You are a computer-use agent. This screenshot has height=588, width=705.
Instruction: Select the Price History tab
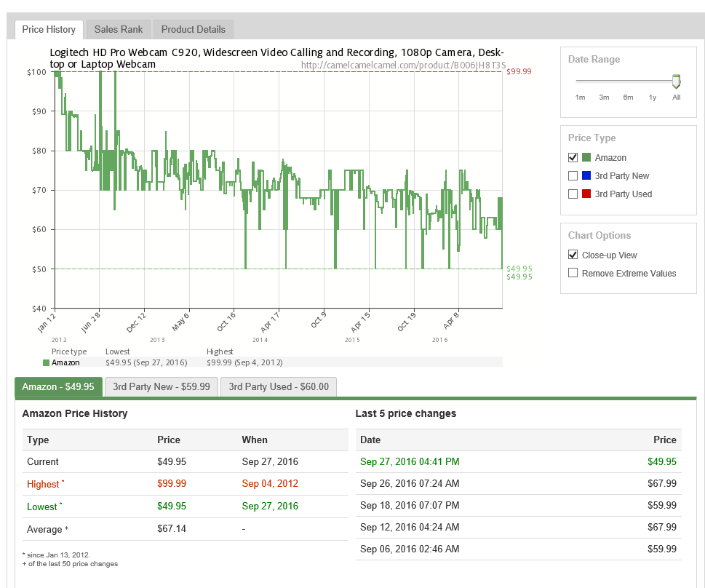point(49,30)
